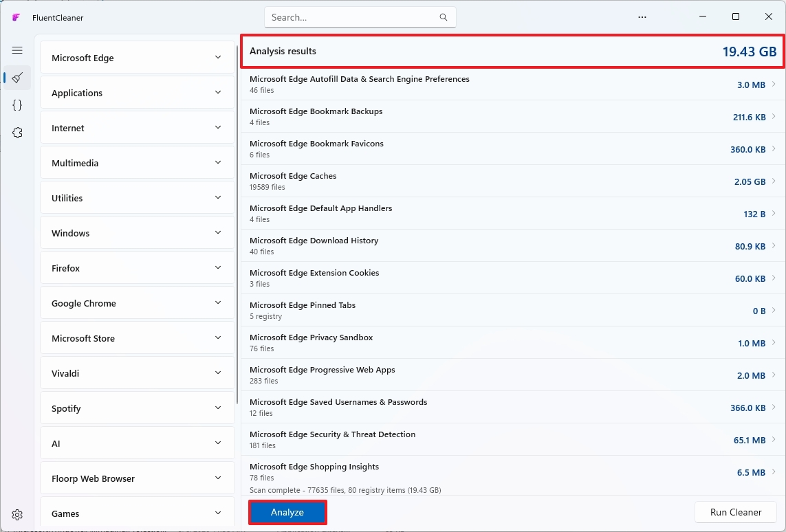Viewport: 786px width, 532px height.
Task: Click the Run Cleaner button
Action: point(735,512)
